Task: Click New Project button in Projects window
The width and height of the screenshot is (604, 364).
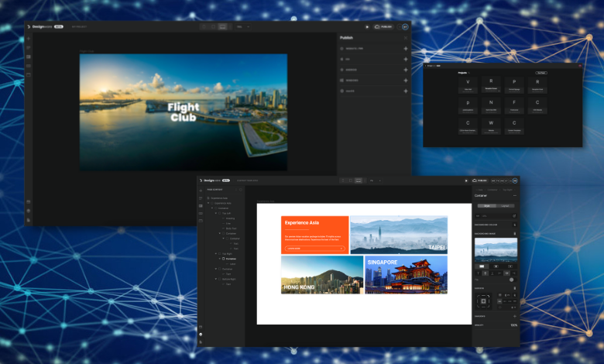Action: [541, 73]
